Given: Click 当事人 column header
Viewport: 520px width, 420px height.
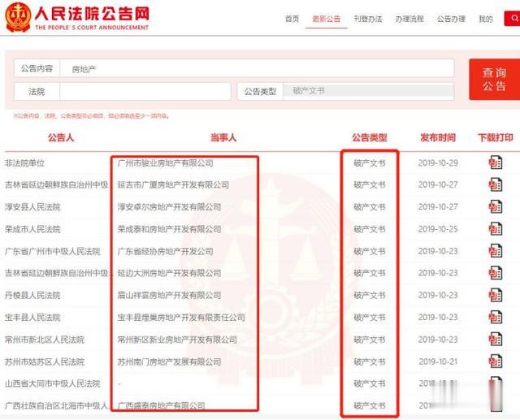Looking at the screenshot, I should (x=223, y=137).
